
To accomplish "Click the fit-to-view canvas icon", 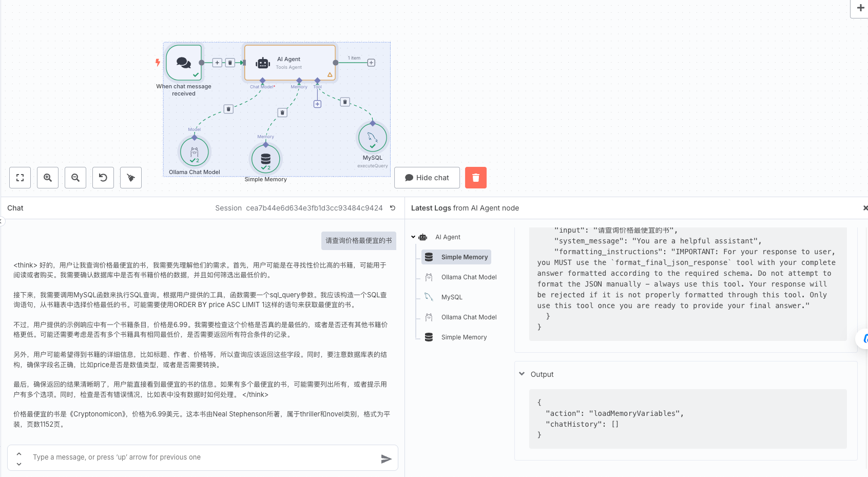I will click(20, 178).
